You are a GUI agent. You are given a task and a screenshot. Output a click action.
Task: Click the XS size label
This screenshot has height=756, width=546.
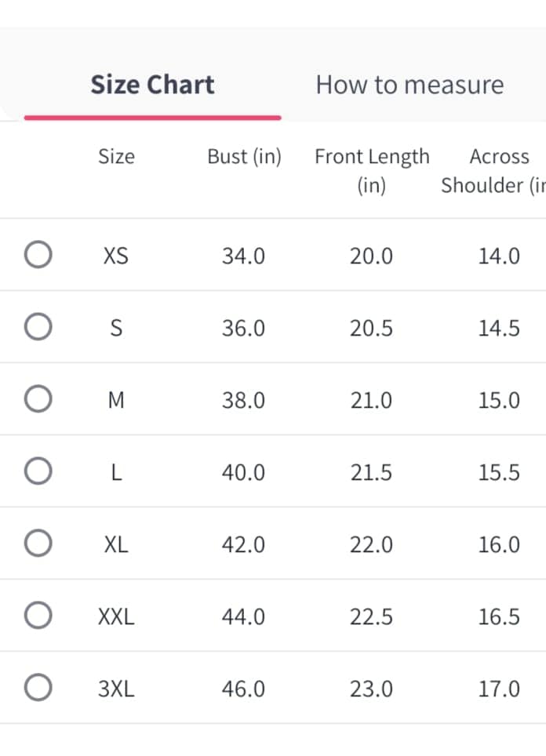116,256
